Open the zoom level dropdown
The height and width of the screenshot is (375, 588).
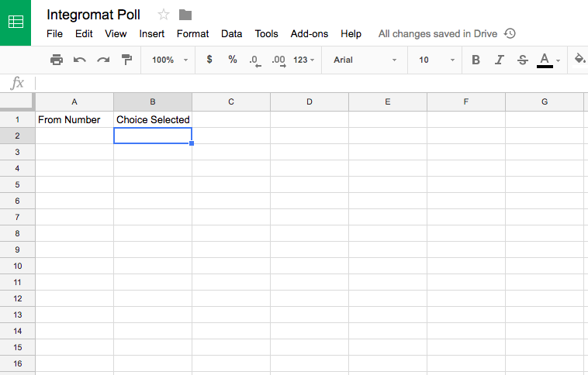[x=170, y=60]
